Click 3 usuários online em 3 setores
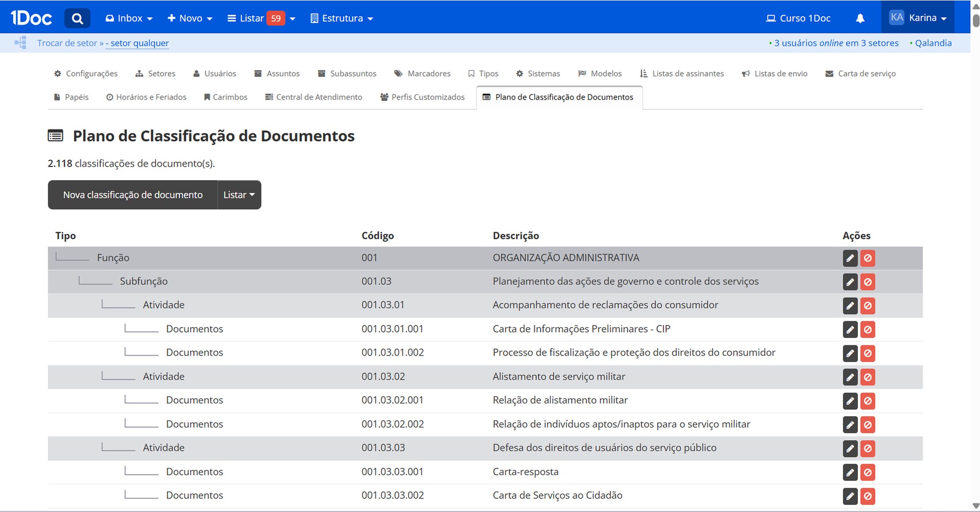 pos(836,43)
